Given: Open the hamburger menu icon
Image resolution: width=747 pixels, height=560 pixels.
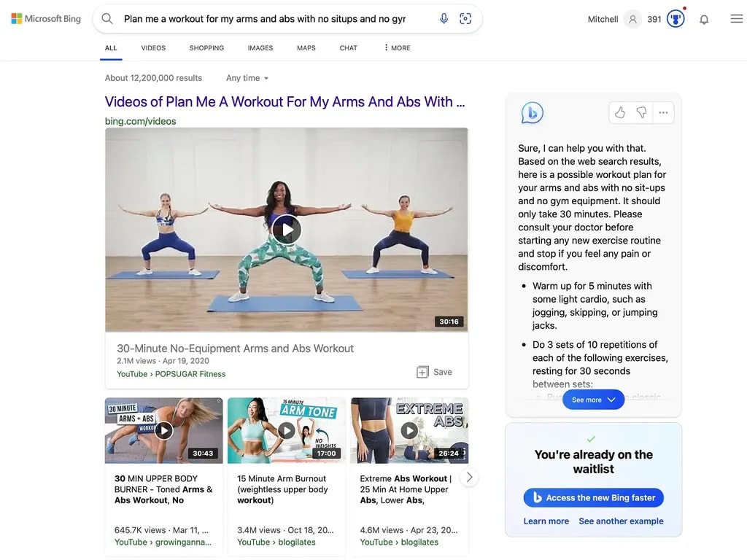Looking at the screenshot, I should [737, 19].
